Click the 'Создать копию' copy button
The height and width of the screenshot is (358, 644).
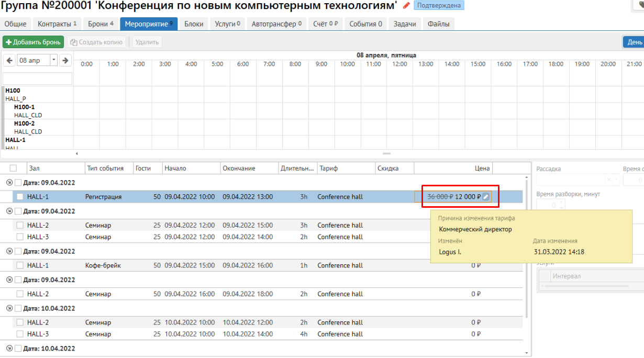click(96, 42)
